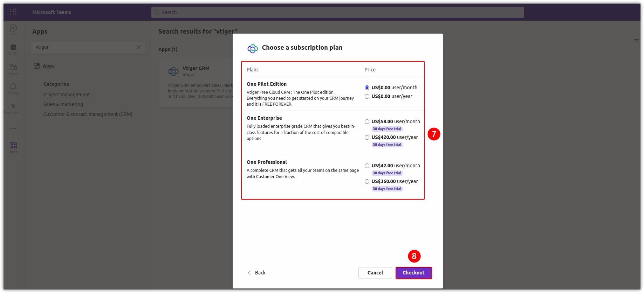Click the One Professional plan title

pyautogui.click(x=267, y=162)
